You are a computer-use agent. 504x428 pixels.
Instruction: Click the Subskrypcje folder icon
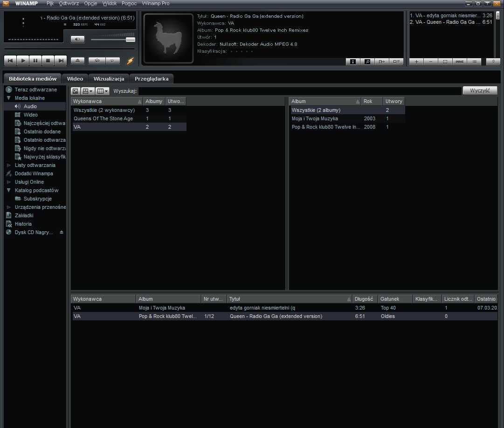[x=18, y=199]
